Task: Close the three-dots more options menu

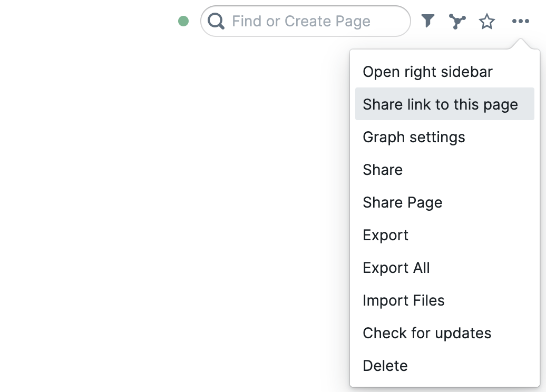Action: point(520,22)
